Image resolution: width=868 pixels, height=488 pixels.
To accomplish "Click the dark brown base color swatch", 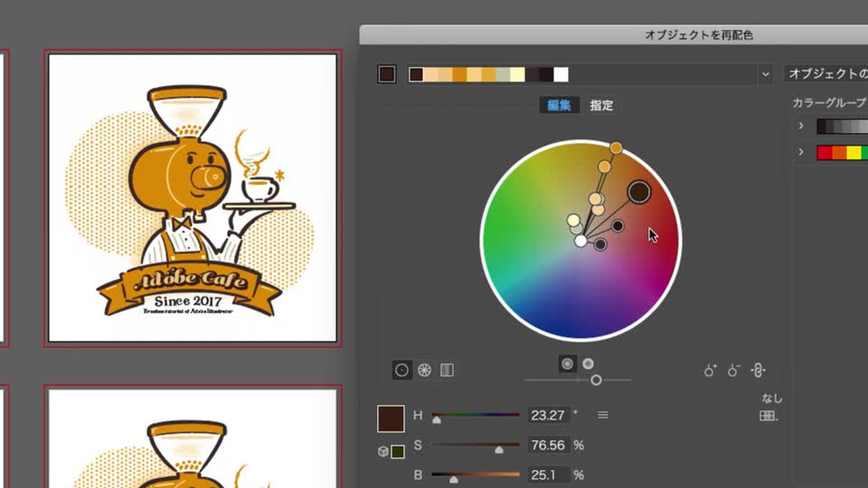I will tap(387, 74).
